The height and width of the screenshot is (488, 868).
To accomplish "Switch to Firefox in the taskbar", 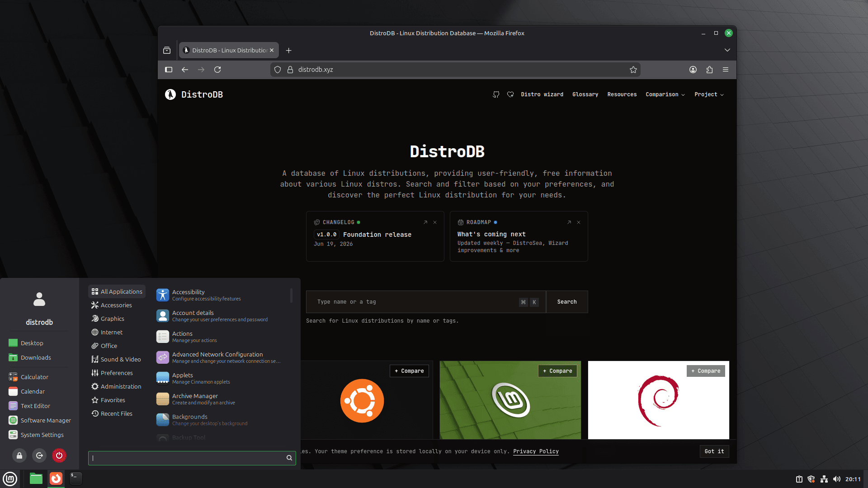I will coord(56,479).
